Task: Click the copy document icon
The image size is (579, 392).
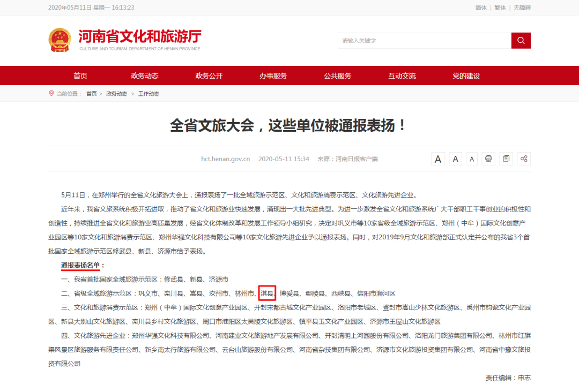Action: click(x=506, y=159)
